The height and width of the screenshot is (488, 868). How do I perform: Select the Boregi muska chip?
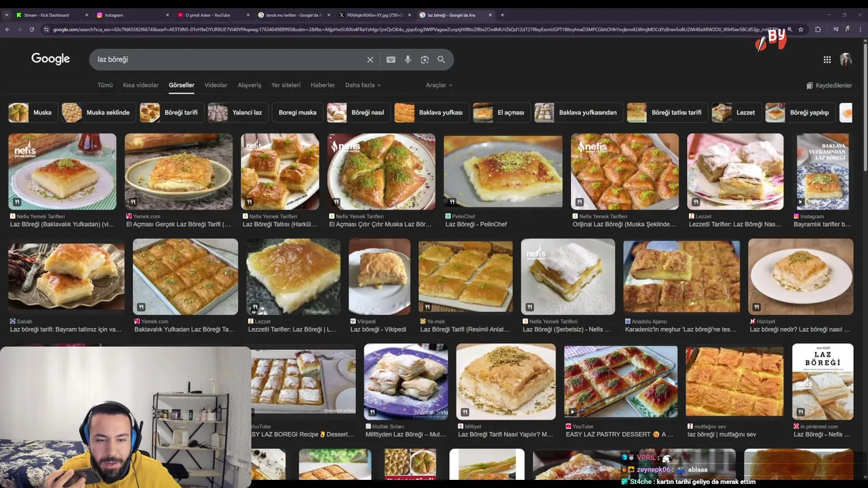(297, 113)
